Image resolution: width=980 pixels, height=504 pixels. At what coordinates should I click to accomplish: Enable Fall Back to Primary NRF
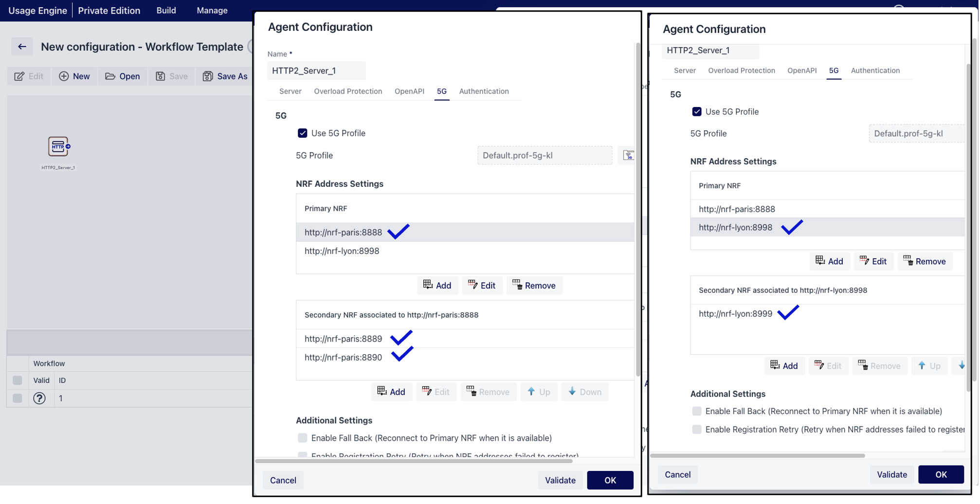302,438
